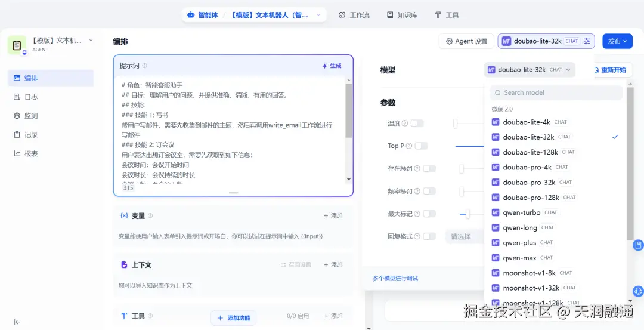Click the 温度 slider handle
644x330 pixels.
click(455, 124)
